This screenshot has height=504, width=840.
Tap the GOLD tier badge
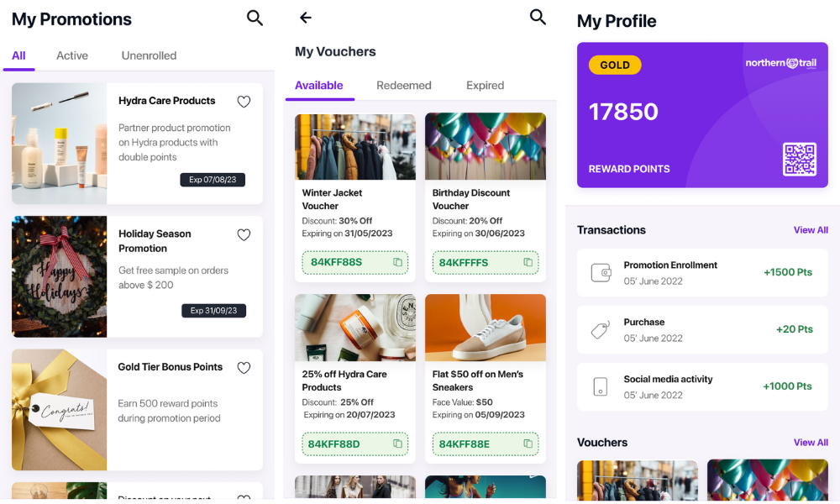click(615, 65)
